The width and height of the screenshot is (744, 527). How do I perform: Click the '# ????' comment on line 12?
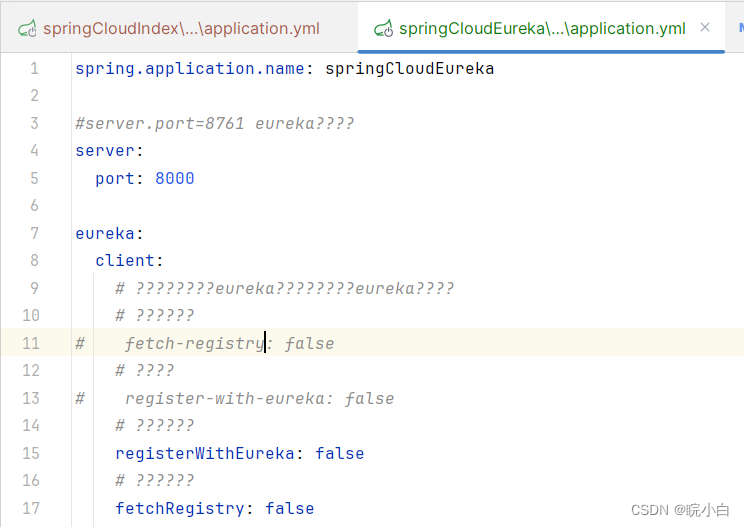145,370
